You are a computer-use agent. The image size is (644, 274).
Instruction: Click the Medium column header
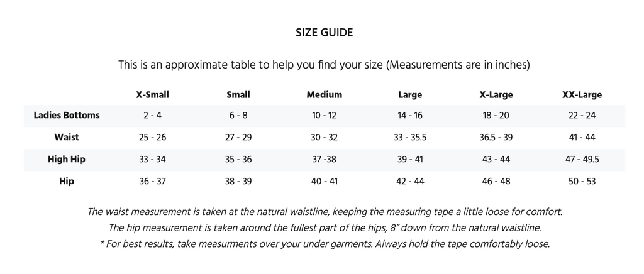[x=324, y=95]
